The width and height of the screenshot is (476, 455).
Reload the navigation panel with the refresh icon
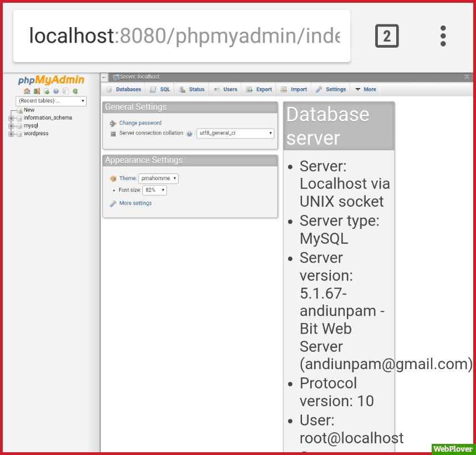[x=75, y=91]
